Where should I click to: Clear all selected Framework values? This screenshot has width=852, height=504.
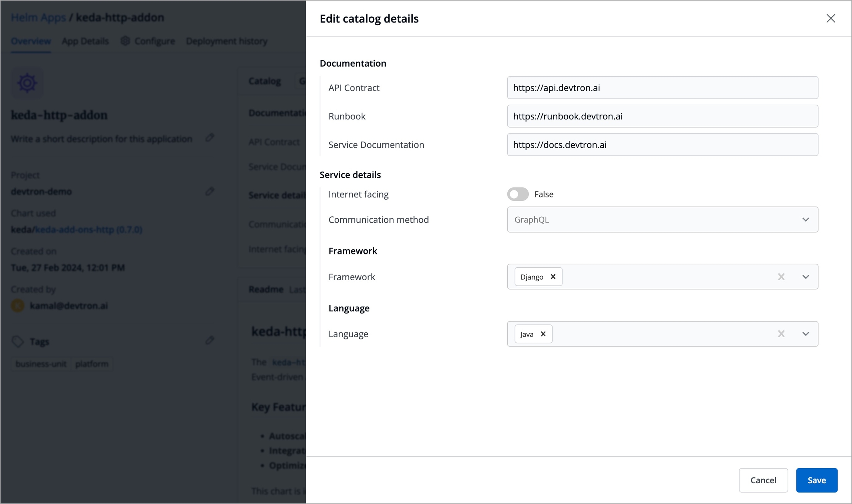(x=781, y=277)
